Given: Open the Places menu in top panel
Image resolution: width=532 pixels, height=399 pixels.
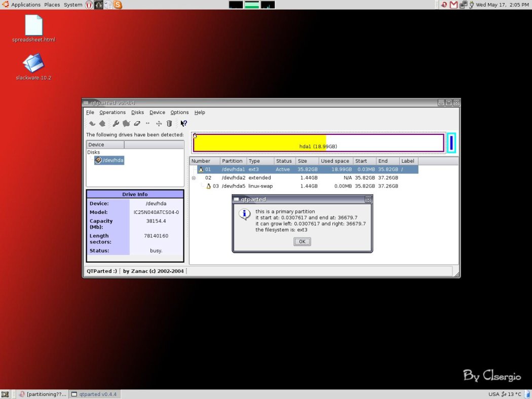Looking at the screenshot, I should coord(52,5).
